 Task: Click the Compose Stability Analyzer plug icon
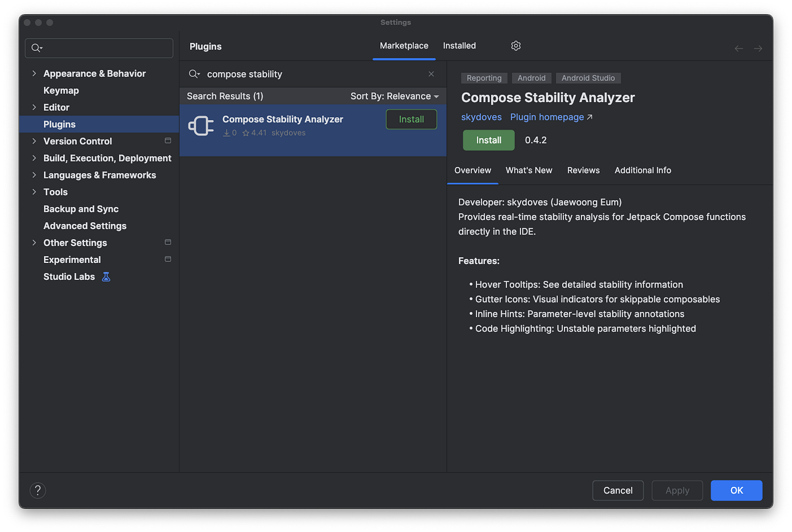pos(201,126)
